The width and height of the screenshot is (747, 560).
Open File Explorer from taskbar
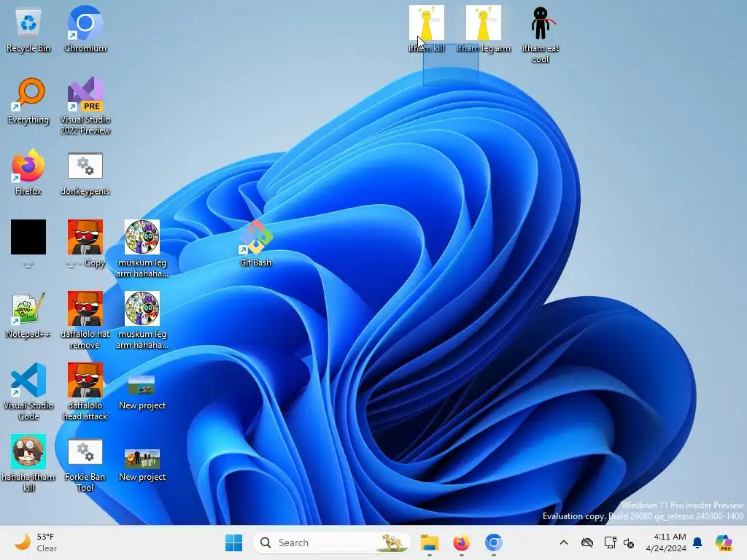point(429,542)
